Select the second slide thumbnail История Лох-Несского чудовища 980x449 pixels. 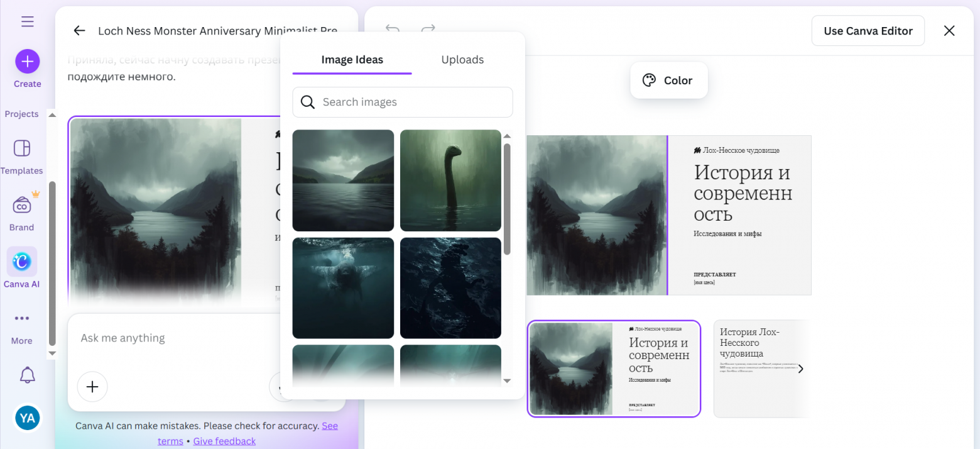click(754, 369)
